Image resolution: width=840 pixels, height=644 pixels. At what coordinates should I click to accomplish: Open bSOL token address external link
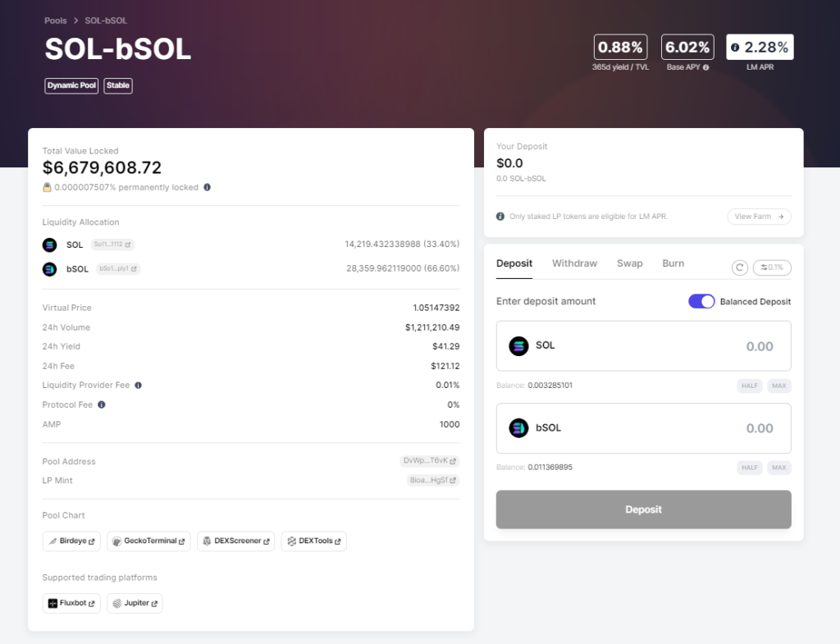tap(119, 268)
